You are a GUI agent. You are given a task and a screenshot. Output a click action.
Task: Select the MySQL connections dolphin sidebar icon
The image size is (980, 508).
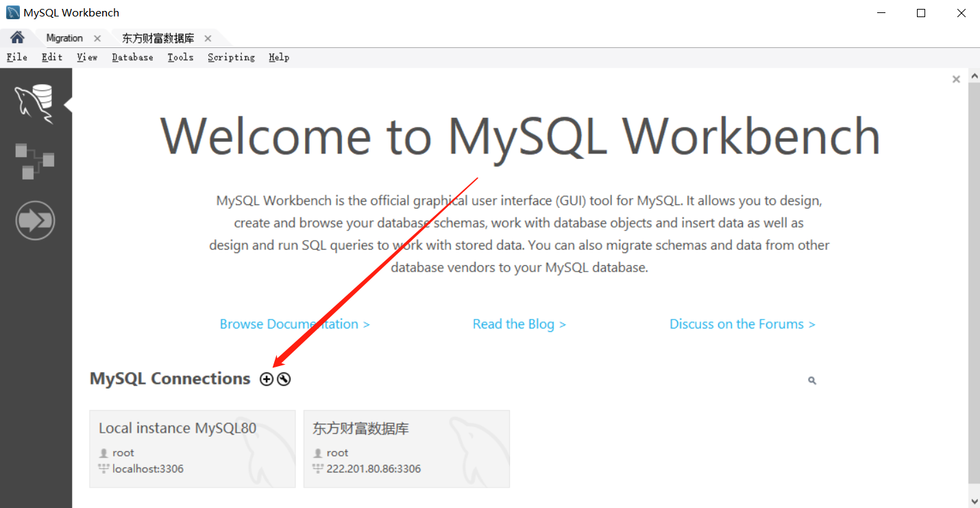coord(35,104)
